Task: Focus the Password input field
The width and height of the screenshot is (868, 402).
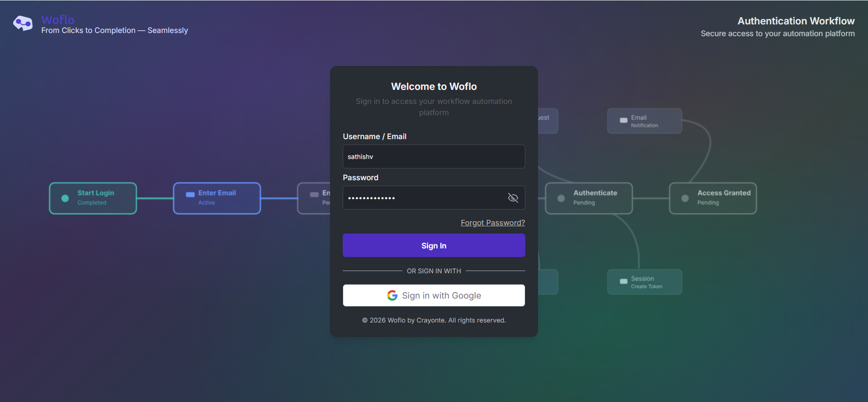Action: (x=434, y=198)
